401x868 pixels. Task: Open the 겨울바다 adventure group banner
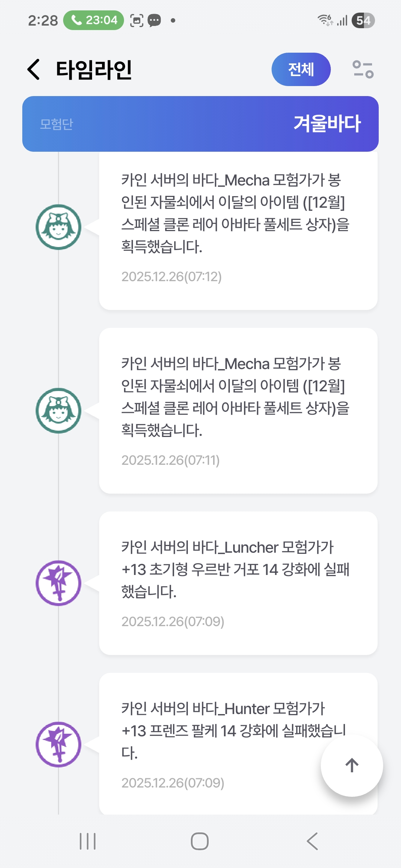pyautogui.click(x=200, y=124)
